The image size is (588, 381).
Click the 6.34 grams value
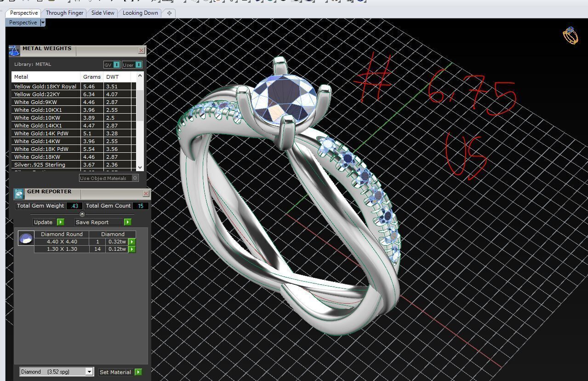pyautogui.click(x=89, y=94)
